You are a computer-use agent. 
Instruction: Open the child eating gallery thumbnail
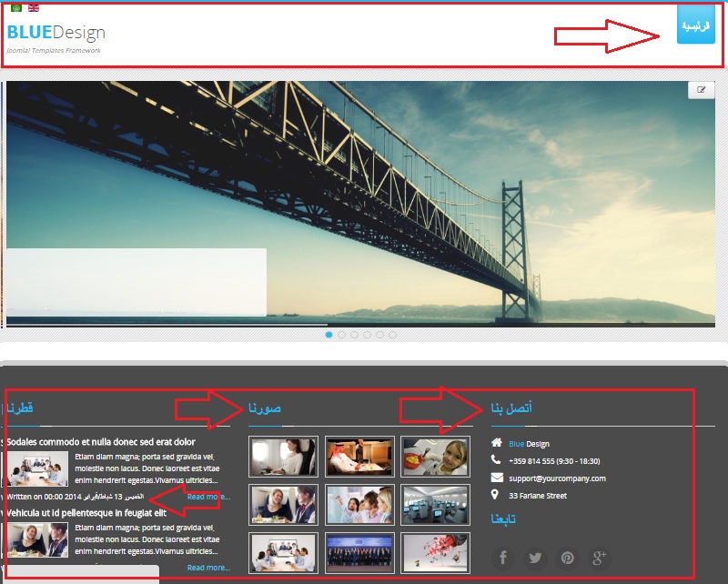tap(435, 457)
